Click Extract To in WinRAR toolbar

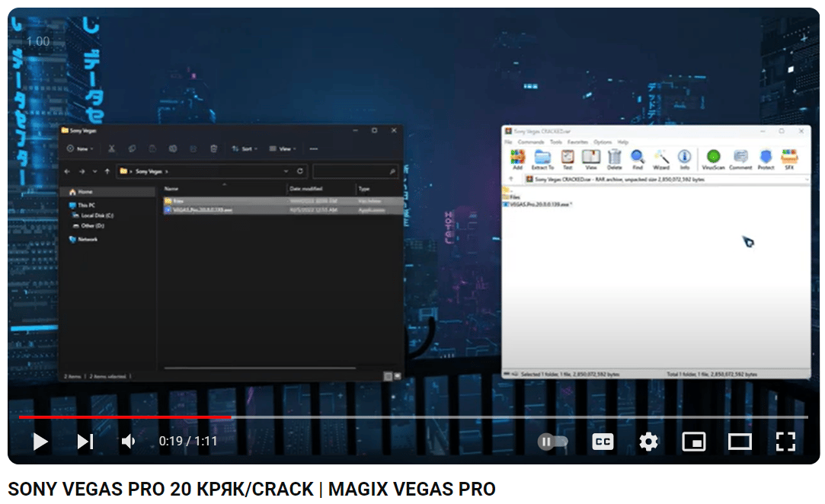point(542,159)
